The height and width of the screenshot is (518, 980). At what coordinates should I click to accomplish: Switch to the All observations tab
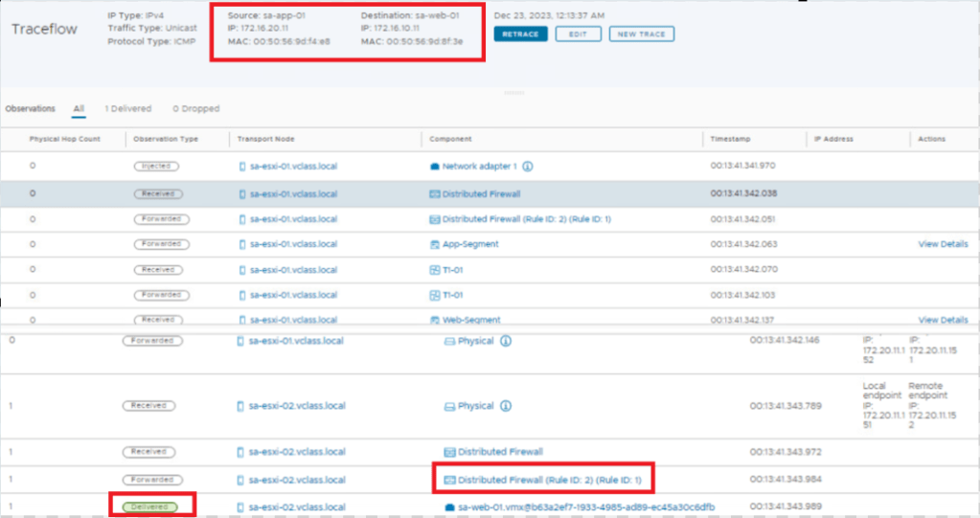(x=79, y=109)
